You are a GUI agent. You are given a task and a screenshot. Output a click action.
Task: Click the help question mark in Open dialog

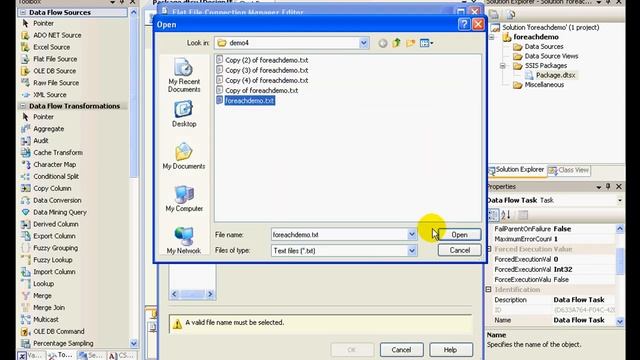464,24
